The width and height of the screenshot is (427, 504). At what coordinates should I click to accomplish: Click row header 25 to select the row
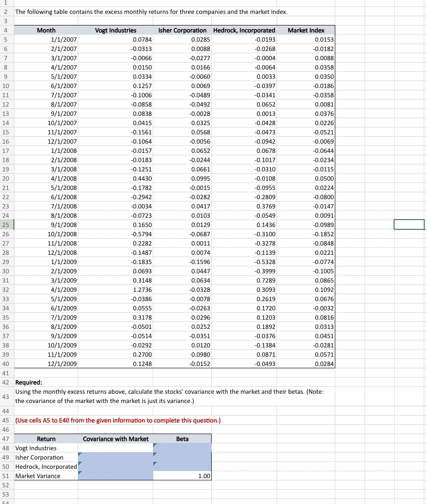(x=5, y=225)
